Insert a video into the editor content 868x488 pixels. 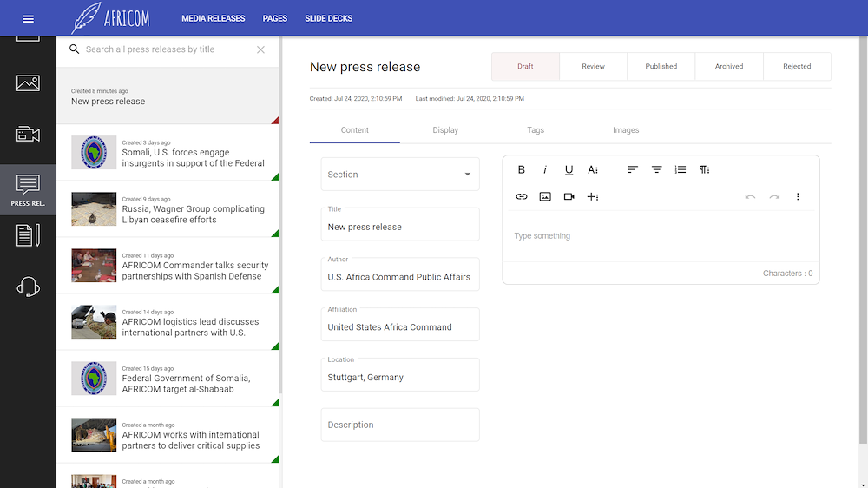click(x=569, y=197)
